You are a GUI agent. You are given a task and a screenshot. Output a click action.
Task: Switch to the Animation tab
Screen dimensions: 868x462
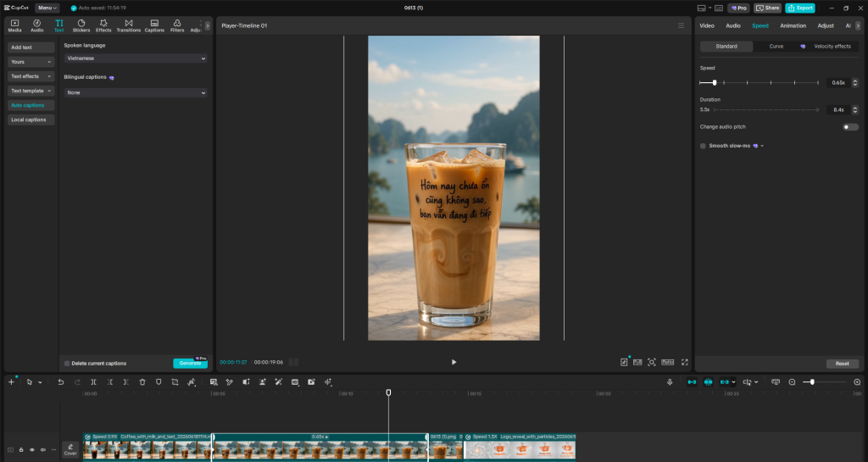pyautogui.click(x=793, y=25)
